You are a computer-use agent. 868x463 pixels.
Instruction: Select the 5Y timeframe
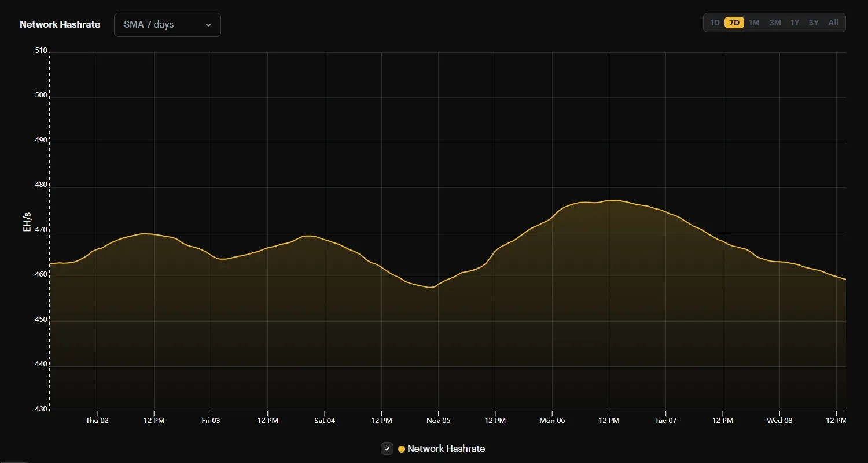click(x=814, y=23)
